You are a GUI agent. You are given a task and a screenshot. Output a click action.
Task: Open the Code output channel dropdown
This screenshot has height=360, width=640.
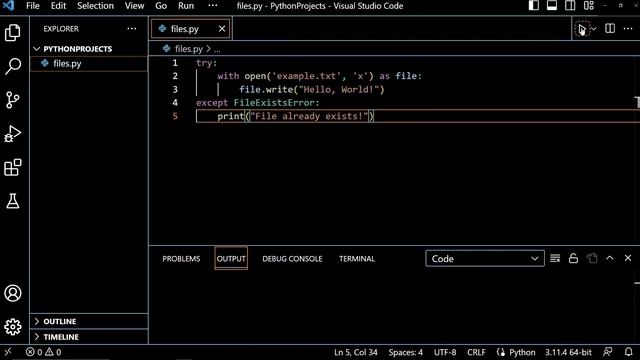pyautogui.click(x=485, y=259)
